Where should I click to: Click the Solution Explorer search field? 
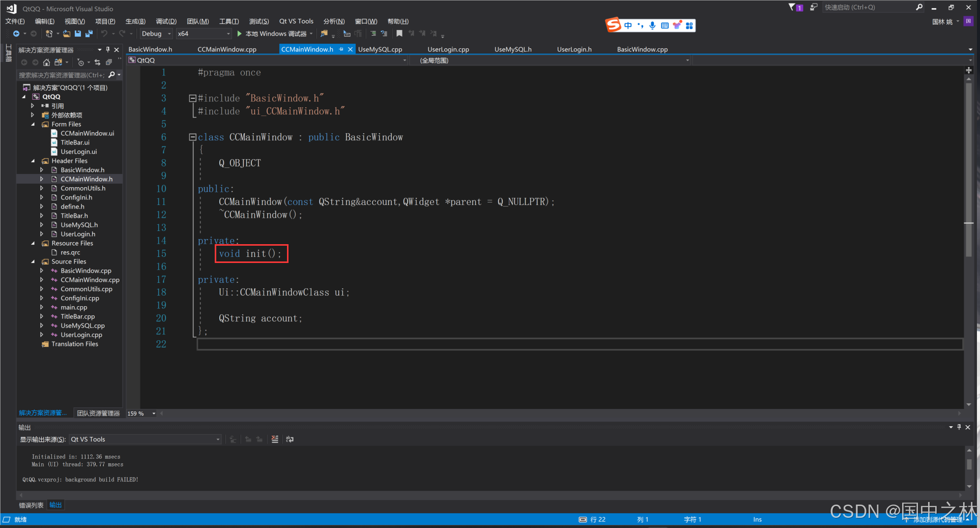(62, 75)
